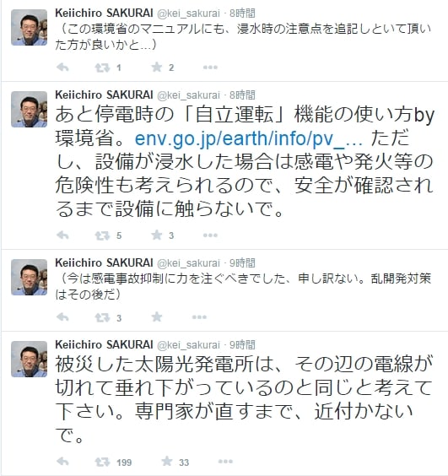
Task: Open the 9時間 timestamp on the bottom tweet
Action: [x=242, y=345]
